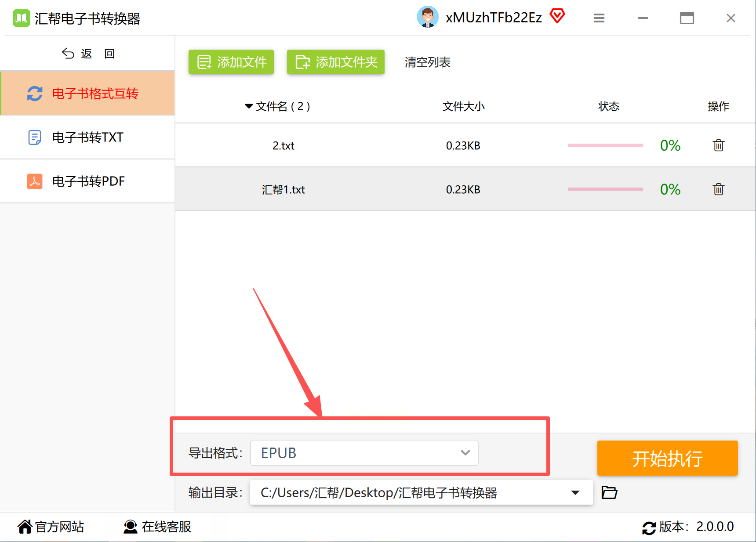Screen dimensions: 756x542
Task: Switch to 电子书转TXT tab
Action: pyautogui.click(x=87, y=137)
